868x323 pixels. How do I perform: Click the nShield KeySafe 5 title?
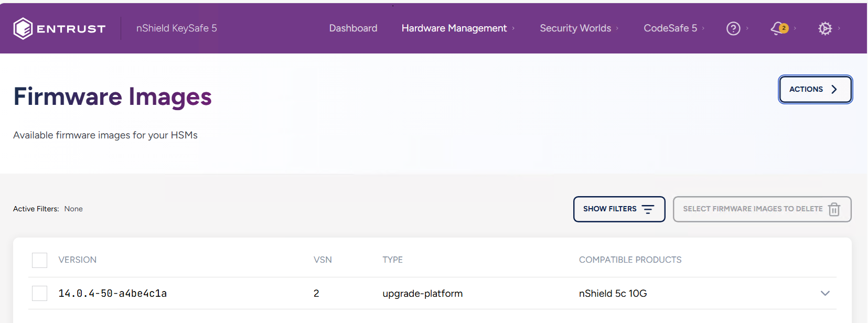[x=177, y=28]
